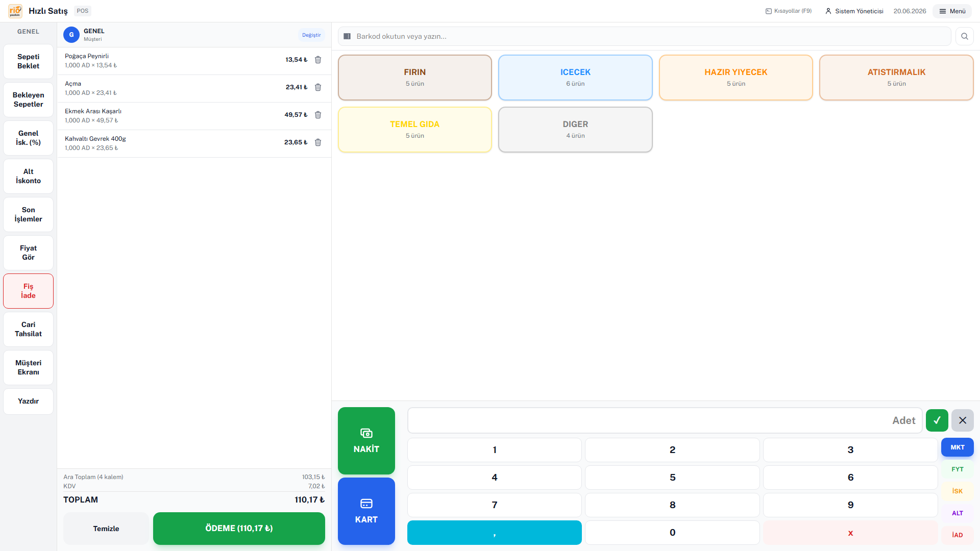The height and width of the screenshot is (551, 980).
Task: Click the customer avatar G icon
Action: [71, 35]
